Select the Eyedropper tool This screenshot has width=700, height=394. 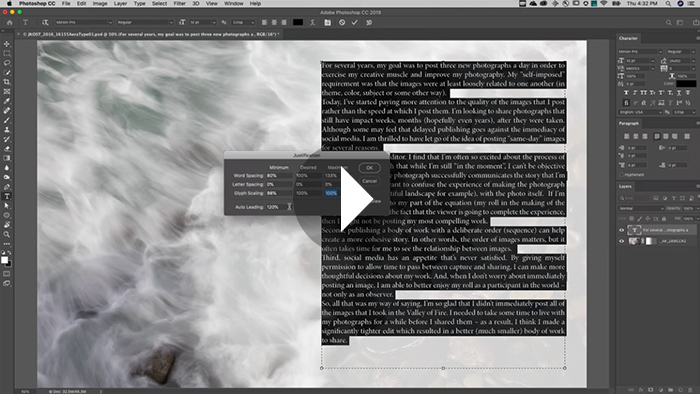7,101
